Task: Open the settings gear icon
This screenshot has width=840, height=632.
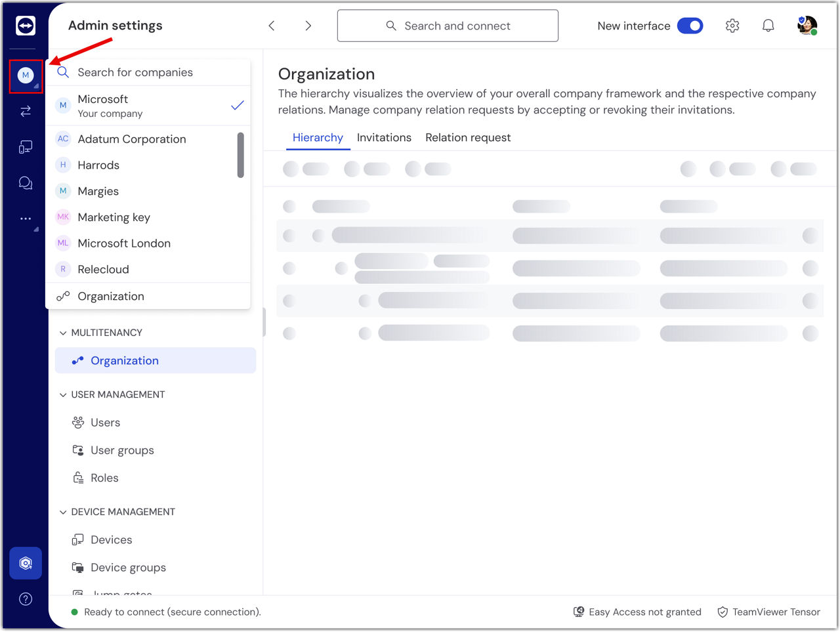Action: [x=732, y=26]
